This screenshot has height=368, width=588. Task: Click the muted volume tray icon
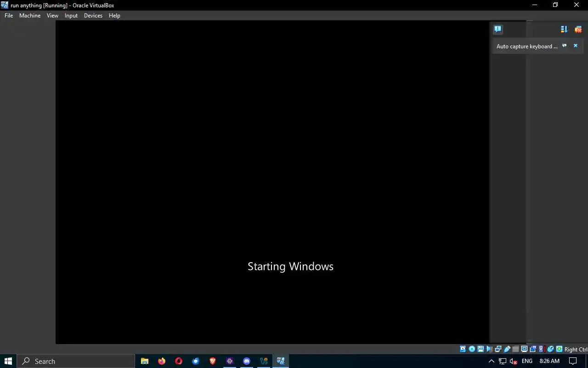[x=514, y=361]
